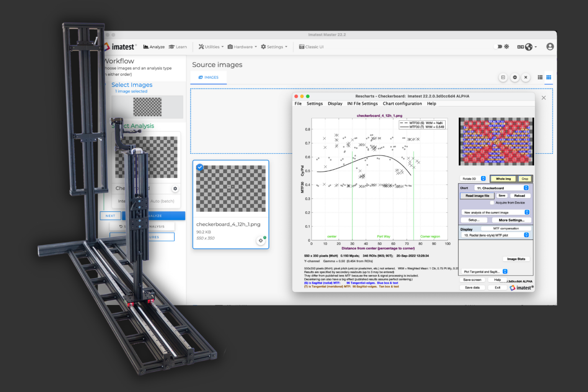Open the INI File Settings menu
Screen dimensions: 588x392
(362, 104)
